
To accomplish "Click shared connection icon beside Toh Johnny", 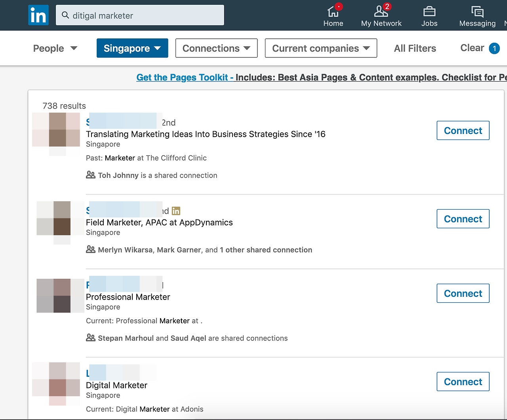I will pos(91,175).
